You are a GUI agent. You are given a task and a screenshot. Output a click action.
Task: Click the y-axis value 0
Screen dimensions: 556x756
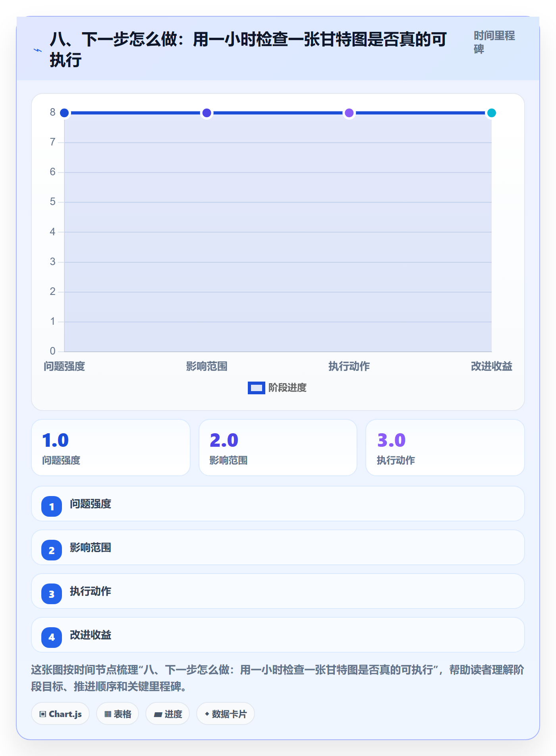52,351
